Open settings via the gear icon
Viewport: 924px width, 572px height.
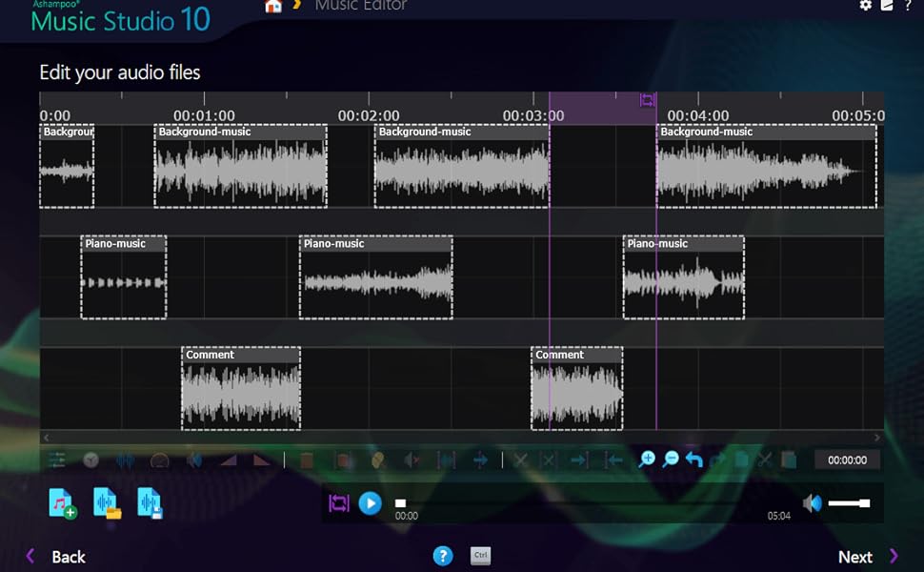tap(865, 6)
